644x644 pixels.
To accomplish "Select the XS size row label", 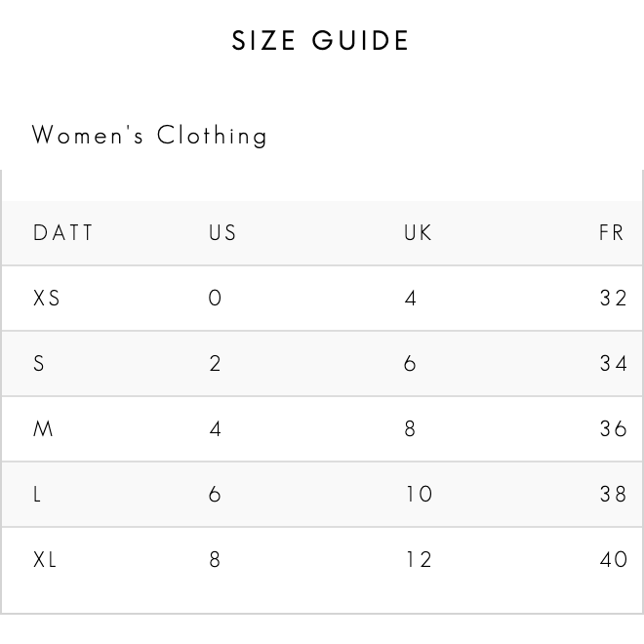I will (47, 299).
